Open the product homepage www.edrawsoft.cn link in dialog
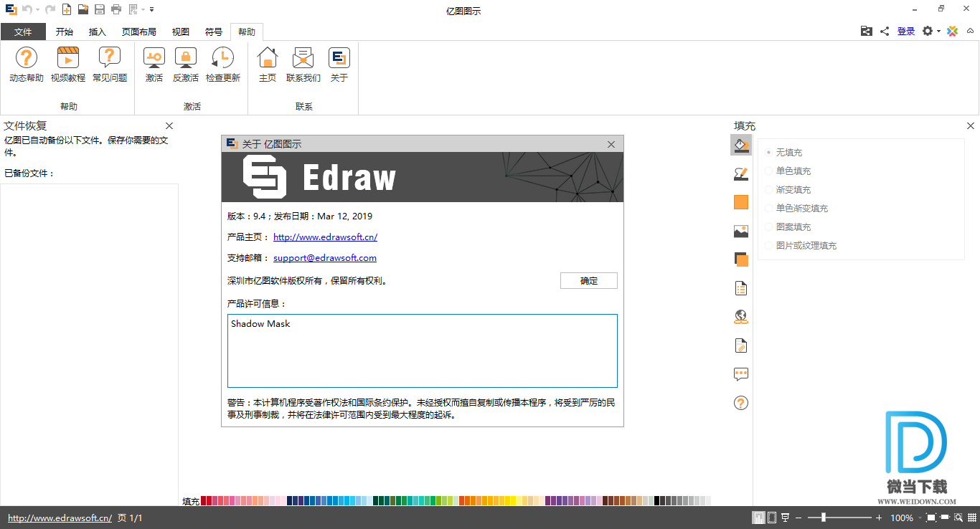The width and height of the screenshot is (980, 529). [325, 237]
